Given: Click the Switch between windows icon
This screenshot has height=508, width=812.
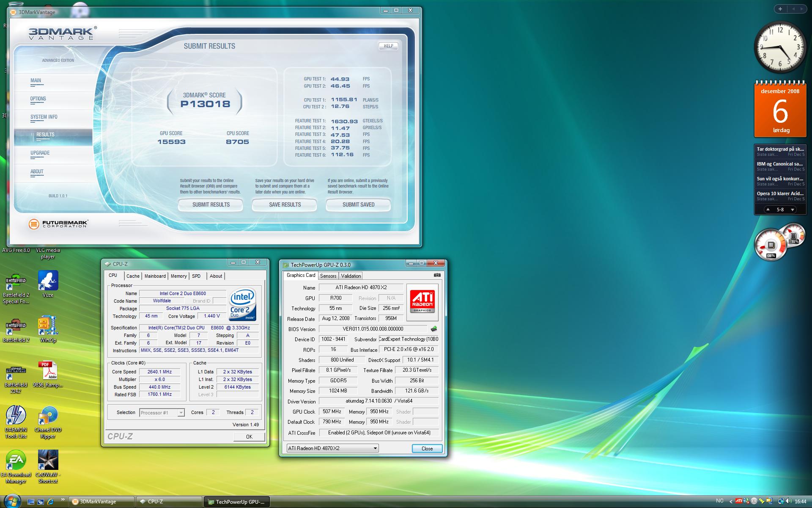Looking at the screenshot, I should tap(41, 502).
